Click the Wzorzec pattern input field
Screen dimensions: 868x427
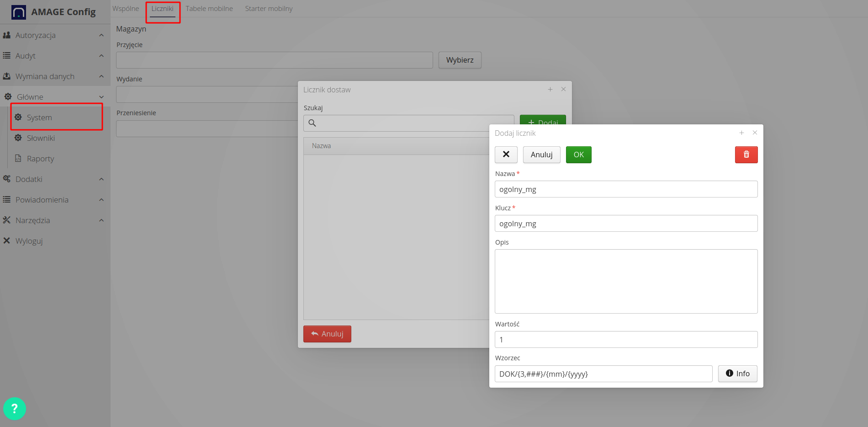pyautogui.click(x=603, y=374)
